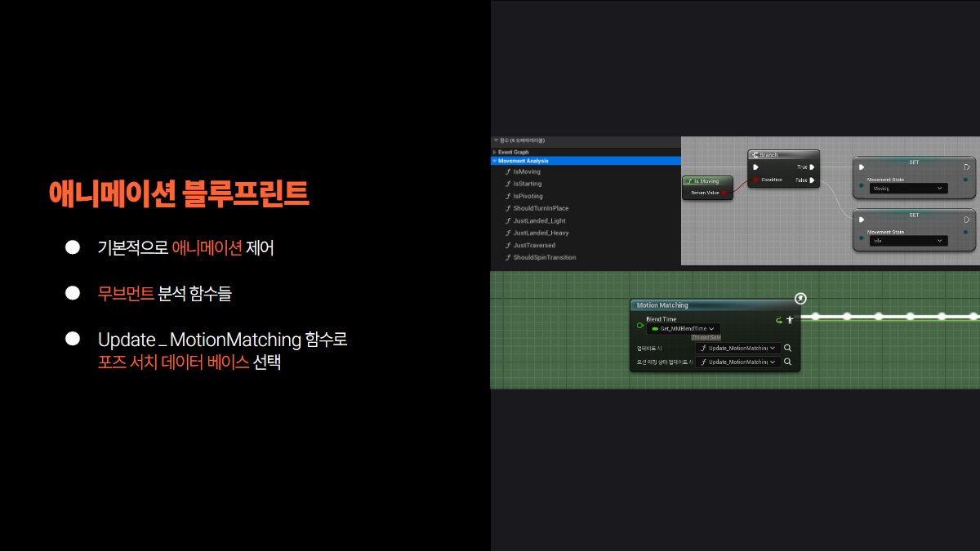
Task: Click input exec pin of Moving SET node
Action: point(861,167)
